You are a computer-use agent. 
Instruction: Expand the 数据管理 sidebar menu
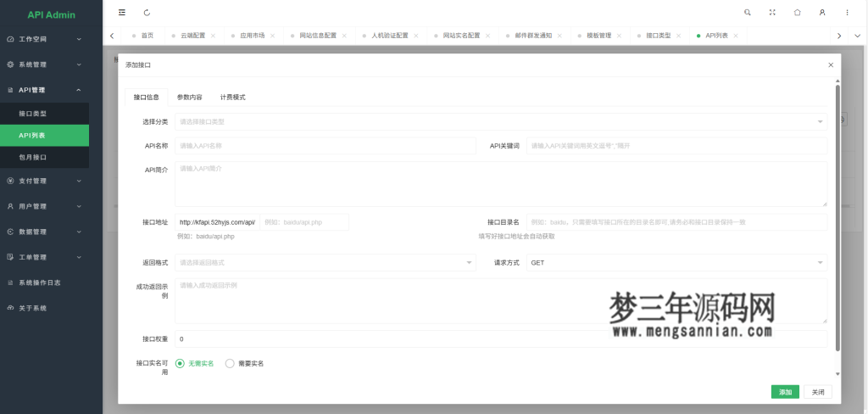(44, 232)
